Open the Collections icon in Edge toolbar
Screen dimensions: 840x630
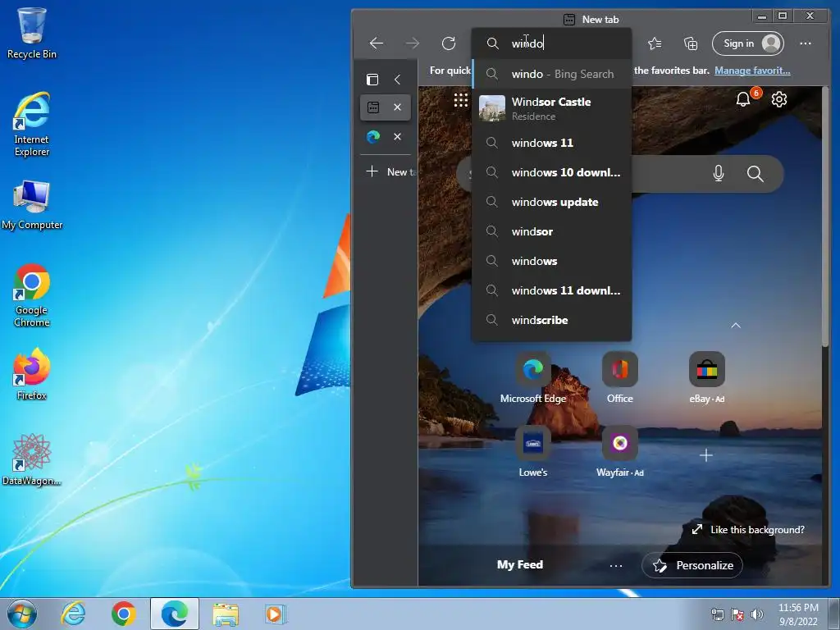click(691, 43)
